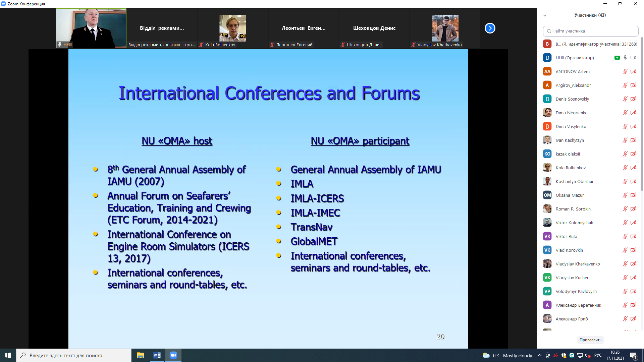
Task: Expand hidden system tray icons
Action: pyautogui.click(x=539, y=355)
